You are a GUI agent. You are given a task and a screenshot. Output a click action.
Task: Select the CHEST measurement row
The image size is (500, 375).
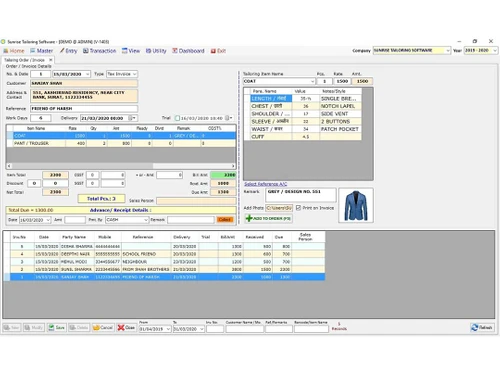point(302,106)
